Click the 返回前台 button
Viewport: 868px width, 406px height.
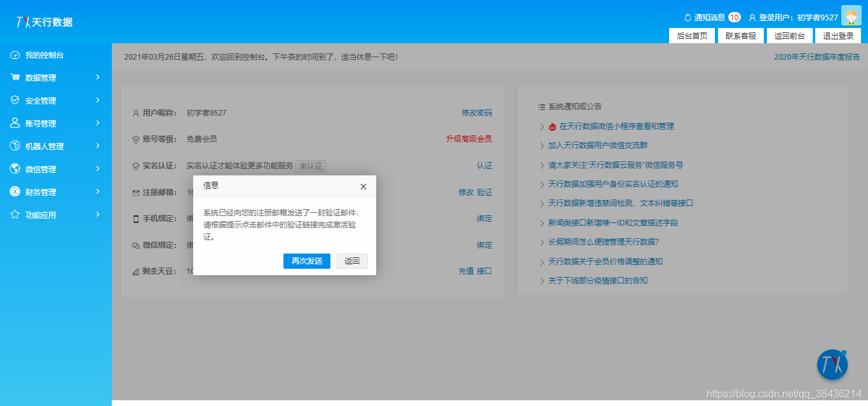click(x=790, y=36)
